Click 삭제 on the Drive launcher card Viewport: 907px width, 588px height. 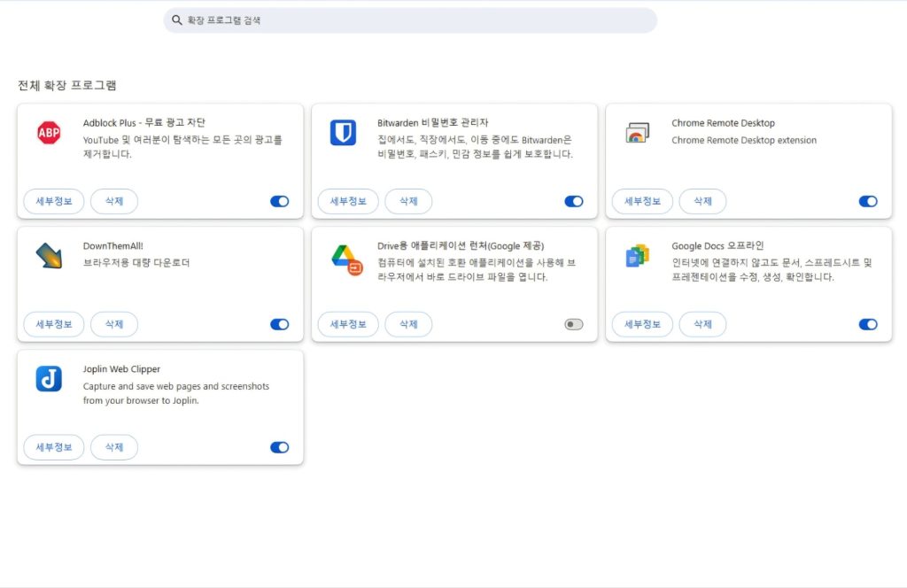coord(408,324)
